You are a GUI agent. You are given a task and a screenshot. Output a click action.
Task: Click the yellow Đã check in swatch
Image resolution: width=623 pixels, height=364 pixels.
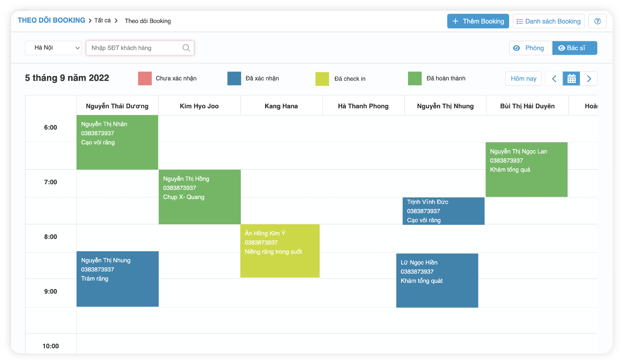click(x=322, y=79)
